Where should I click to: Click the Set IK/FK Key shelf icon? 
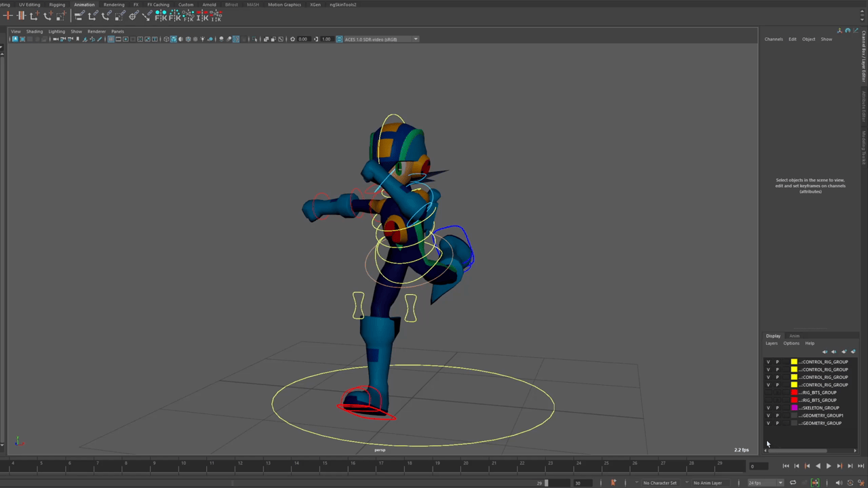[x=161, y=16]
